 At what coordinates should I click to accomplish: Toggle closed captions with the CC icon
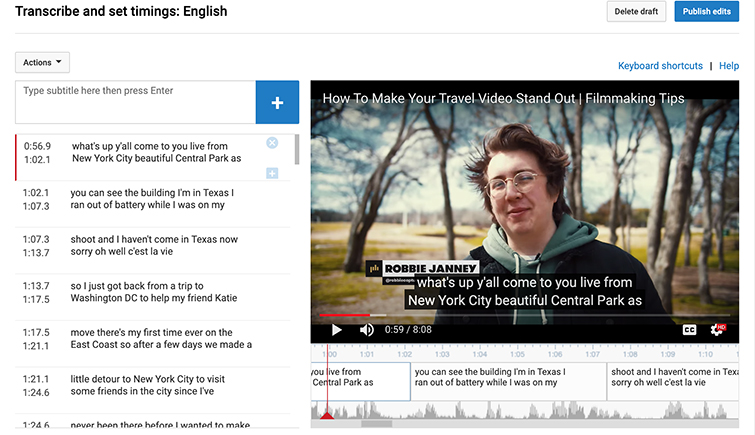[x=690, y=330]
